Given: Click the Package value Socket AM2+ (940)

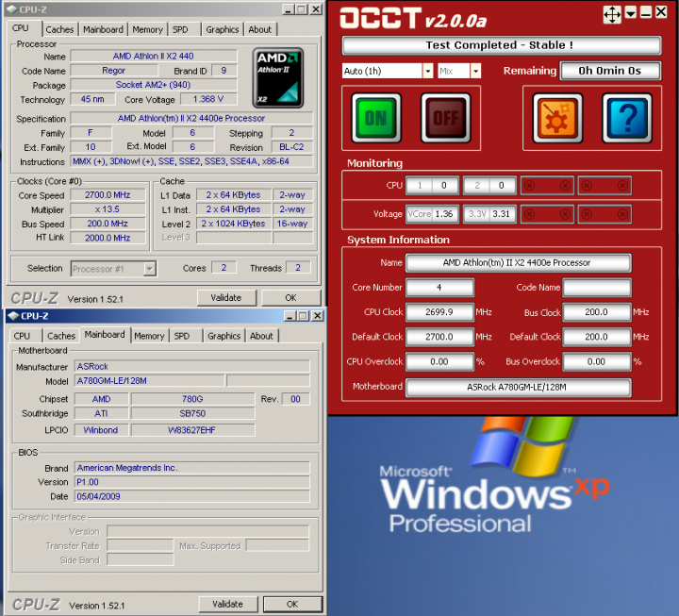Looking at the screenshot, I should pyautogui.click(x=154, y=85).
